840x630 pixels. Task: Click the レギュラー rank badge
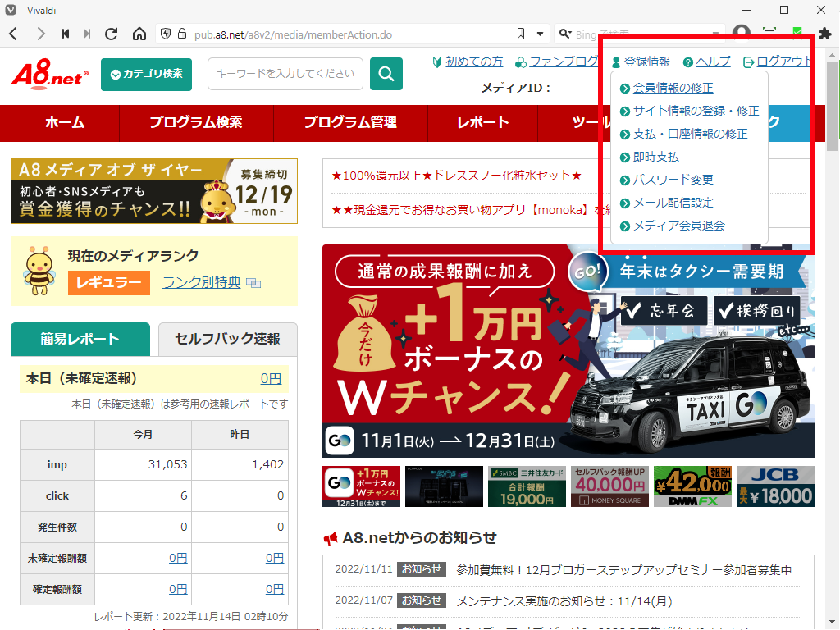109,282
